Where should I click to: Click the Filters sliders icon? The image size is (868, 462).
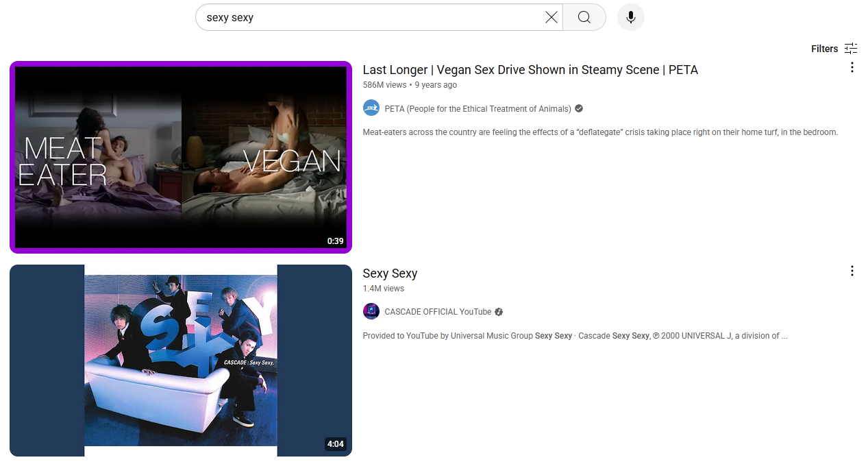coord(851,49)
